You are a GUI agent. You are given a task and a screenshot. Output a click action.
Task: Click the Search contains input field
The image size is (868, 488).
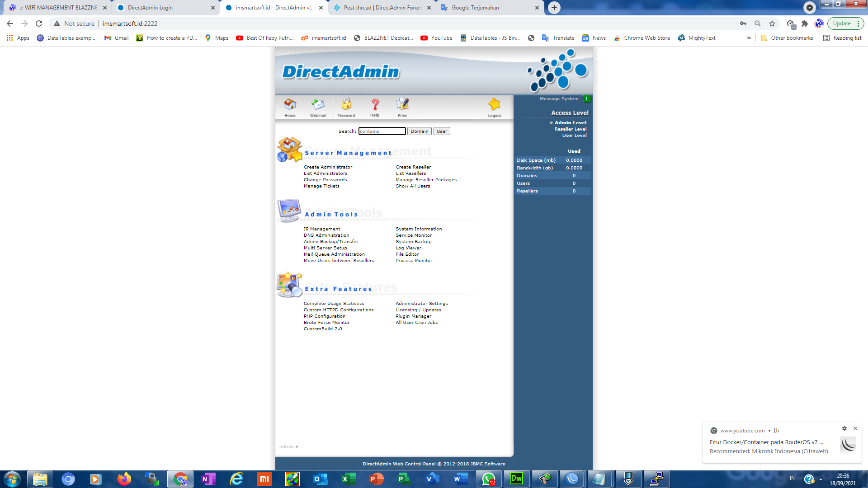pyautogui.click(x=382, y=131)
